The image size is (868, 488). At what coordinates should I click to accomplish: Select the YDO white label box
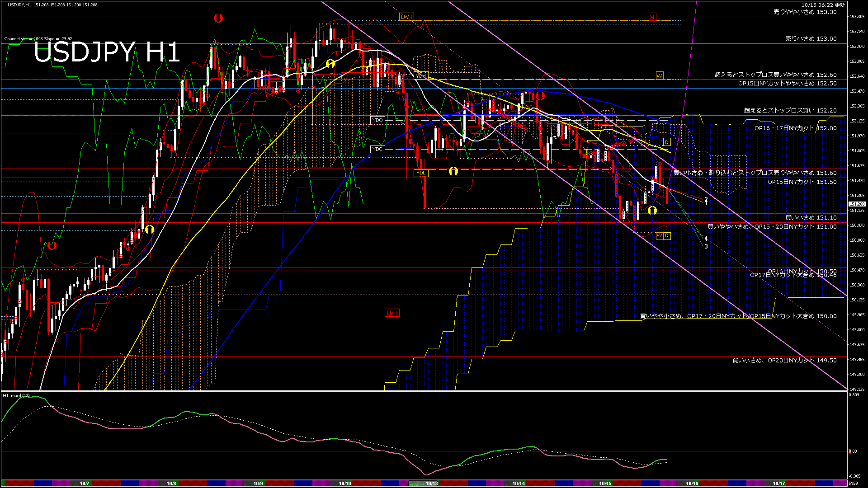[377, 120]
